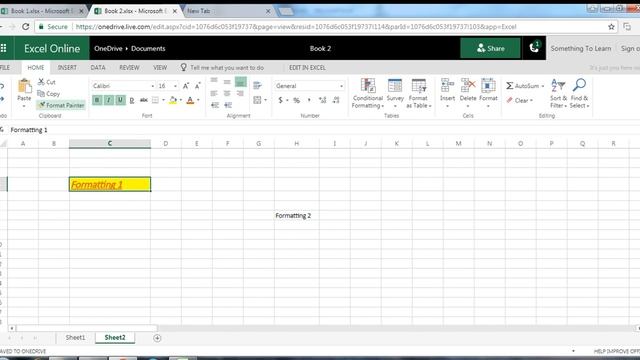The width and height of the screenshot is (640, 360).
Task: Open Format as Table
Action: 418,93
